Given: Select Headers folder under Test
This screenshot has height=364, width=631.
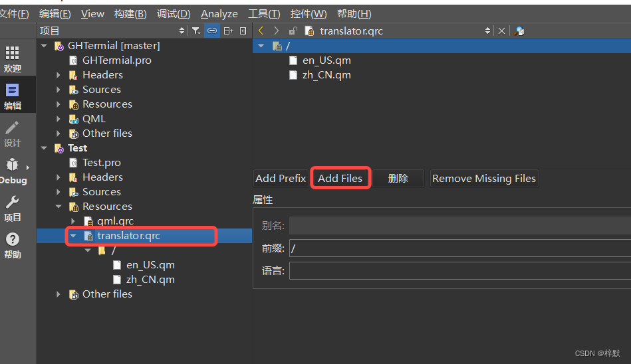Looking at the screenshot, I should pos(102,177).
